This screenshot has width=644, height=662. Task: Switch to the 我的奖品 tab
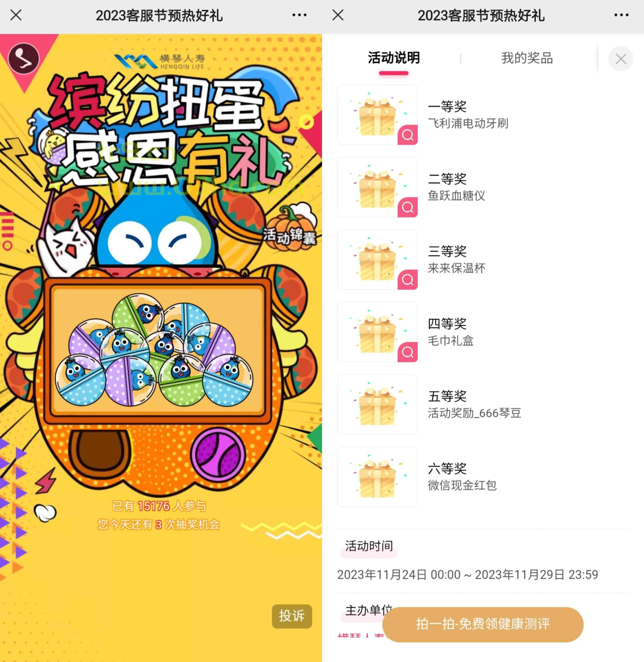click(x=527, y=58)
